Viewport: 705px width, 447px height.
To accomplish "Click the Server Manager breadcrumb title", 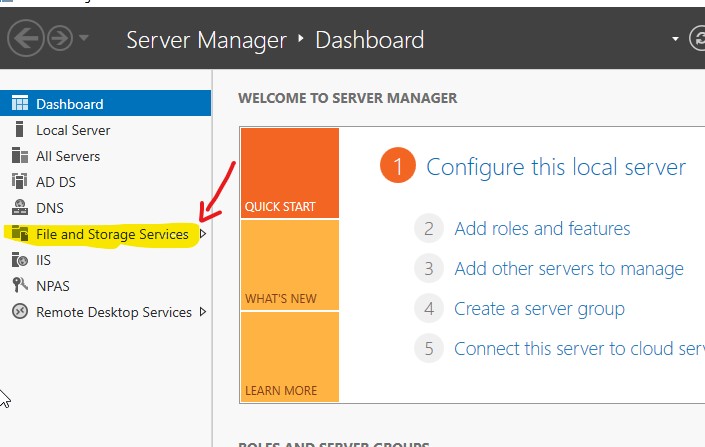I will pyautogui.click(x=206, y=40).
